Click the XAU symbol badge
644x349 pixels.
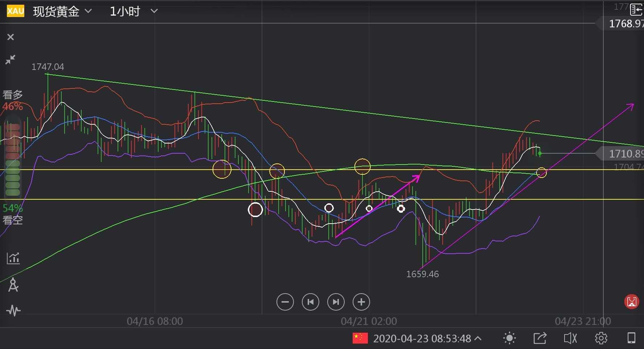pyautogui.click(x=16, y=11)
